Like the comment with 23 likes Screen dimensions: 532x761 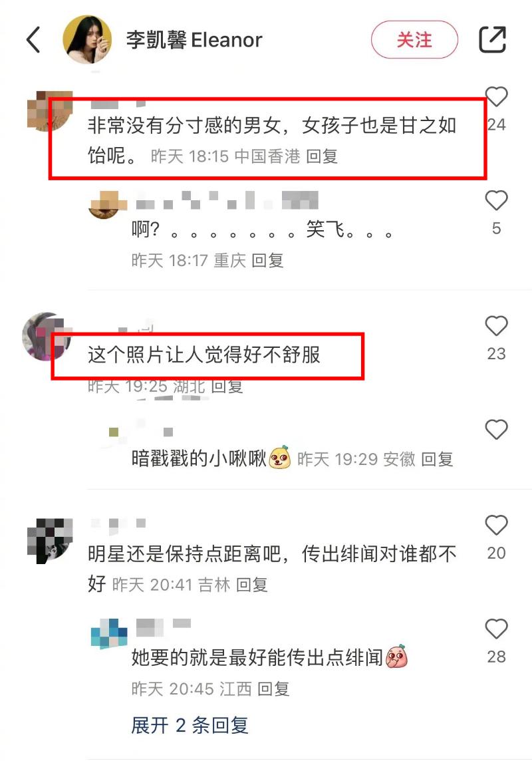(x=496, y=326)
